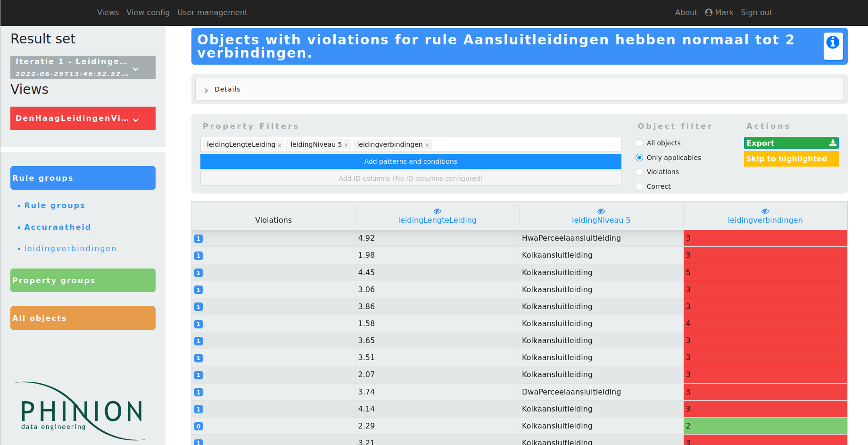The height and width of the screenshot is (445, 868).
Task: Open Rule groups link in sidebar list
Action: 55,205
